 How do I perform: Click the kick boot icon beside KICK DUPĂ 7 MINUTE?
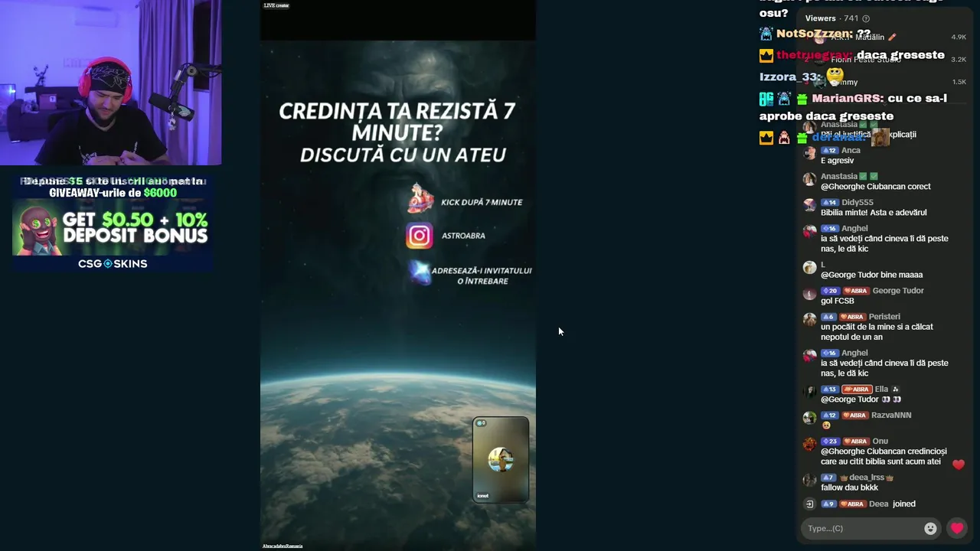(x=420, y=199)
